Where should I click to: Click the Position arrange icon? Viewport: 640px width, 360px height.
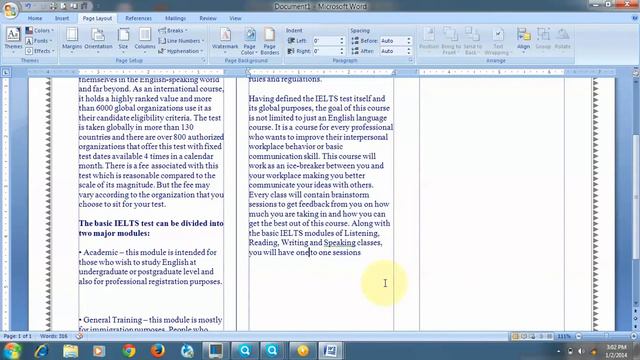click(429, 40)
